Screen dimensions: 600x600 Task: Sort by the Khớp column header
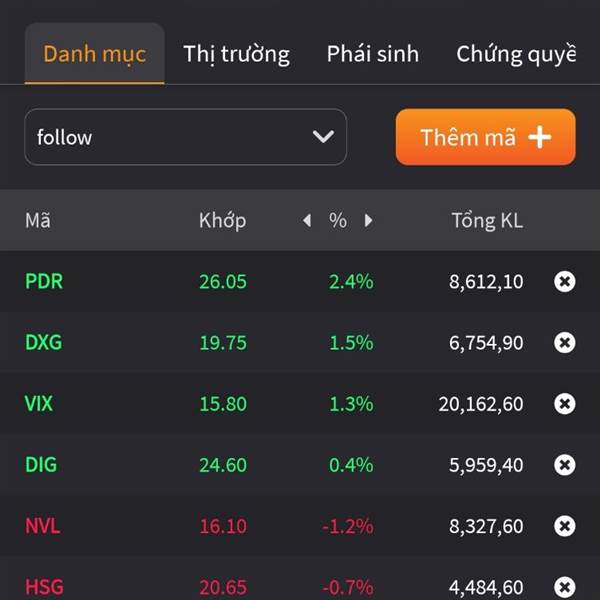click(x=222, y=220)
